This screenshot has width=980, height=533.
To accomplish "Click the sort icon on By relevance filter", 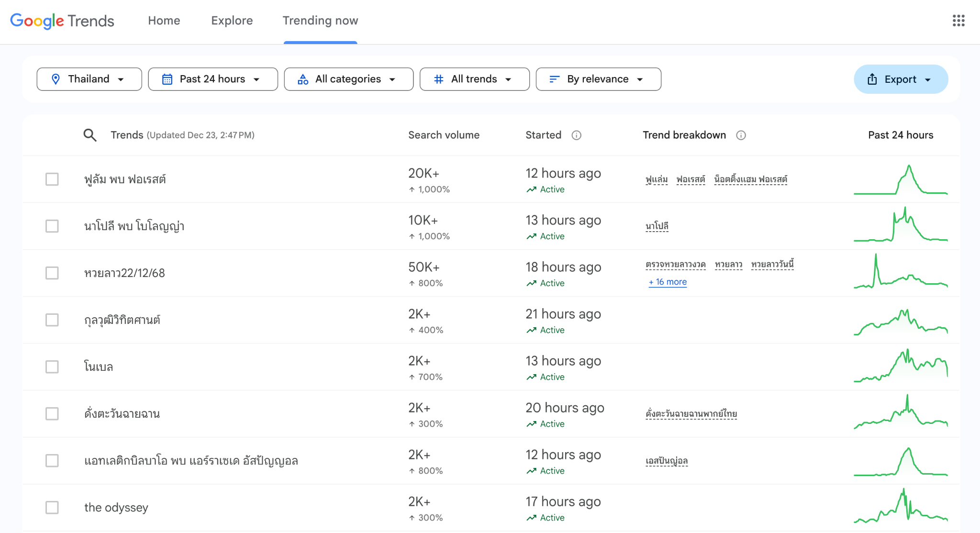I will tap(555, 79).
